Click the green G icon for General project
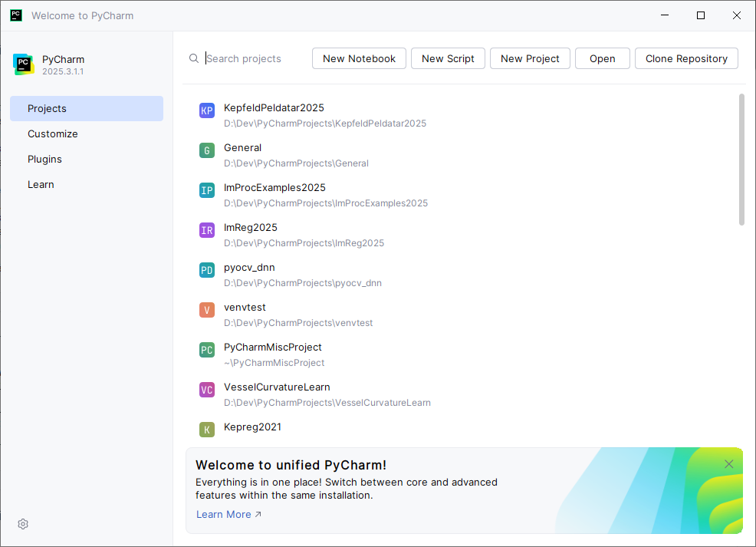Image resolution: width=756 pixels, height=547 pixels. [206, 151]
